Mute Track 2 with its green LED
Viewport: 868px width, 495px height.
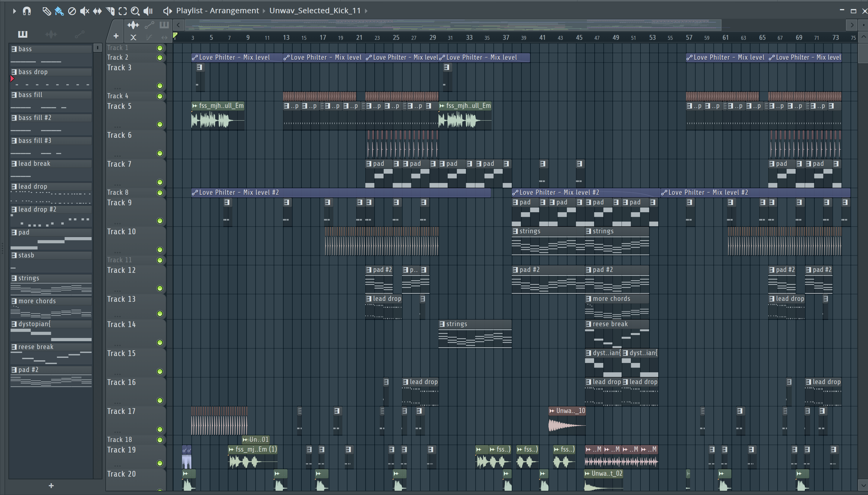point(160,58)
